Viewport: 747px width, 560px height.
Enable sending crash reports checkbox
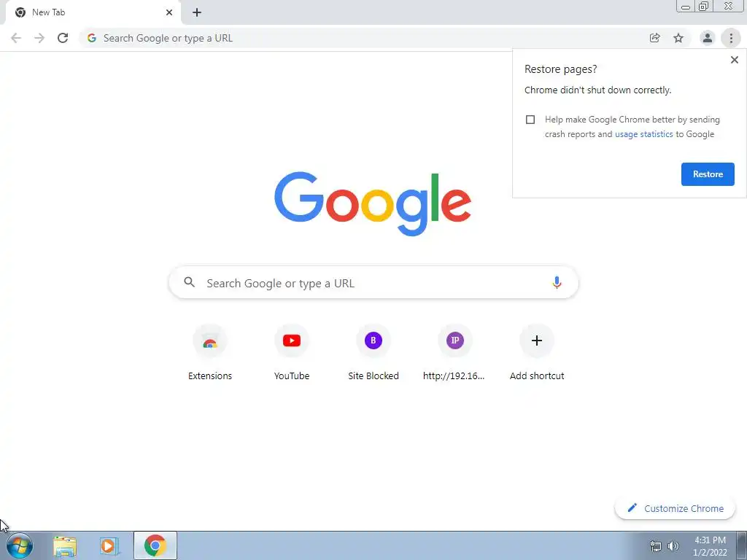530,120
